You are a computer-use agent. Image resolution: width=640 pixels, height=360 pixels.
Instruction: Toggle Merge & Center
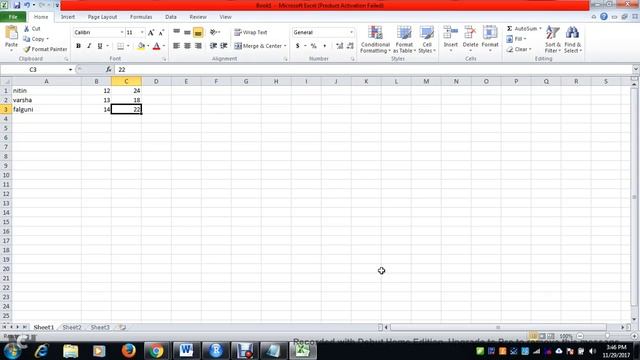point(258,46)
